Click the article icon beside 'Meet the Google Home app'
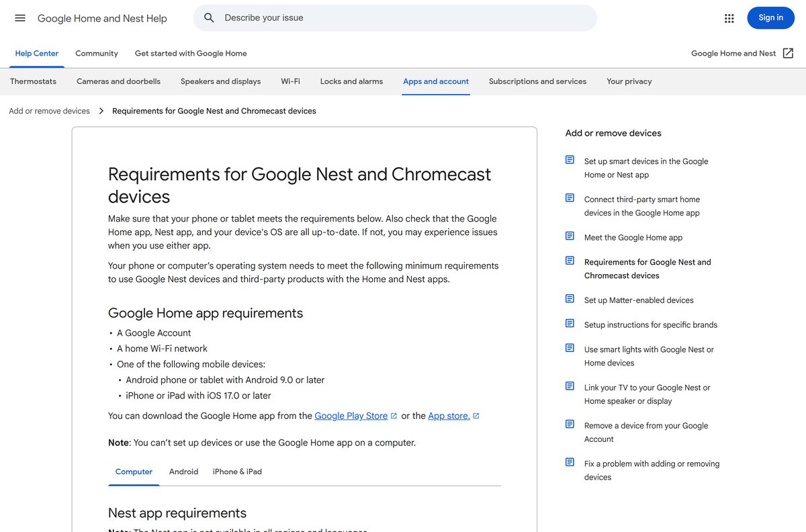This screenshot has width=806, height=532. pyautogui.click(x=570, y=236)
